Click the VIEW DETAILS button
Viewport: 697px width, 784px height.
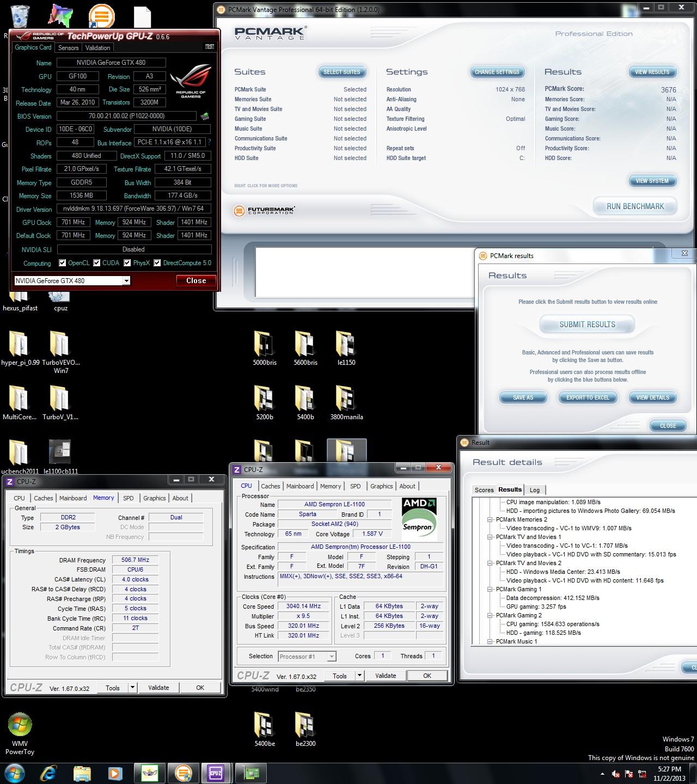click(x=653, y=397)
